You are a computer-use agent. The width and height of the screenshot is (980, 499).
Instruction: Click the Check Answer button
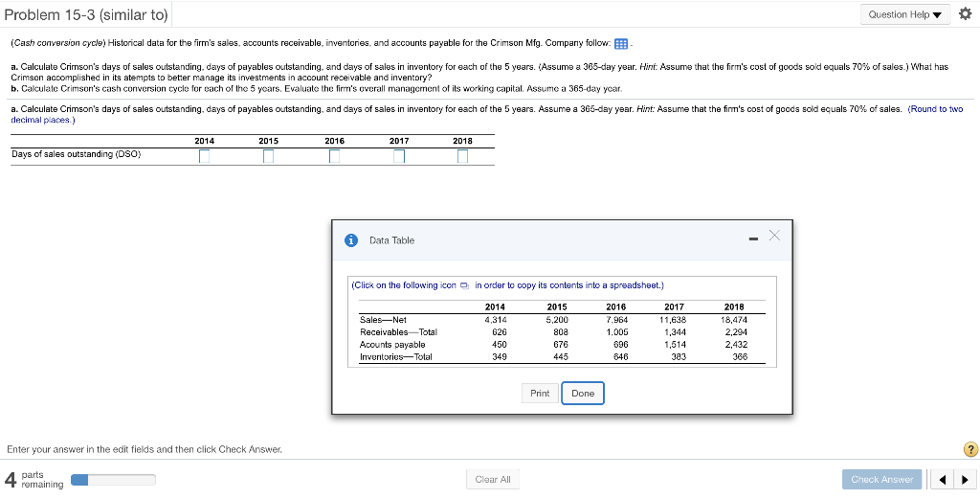[x=881, y=480]
